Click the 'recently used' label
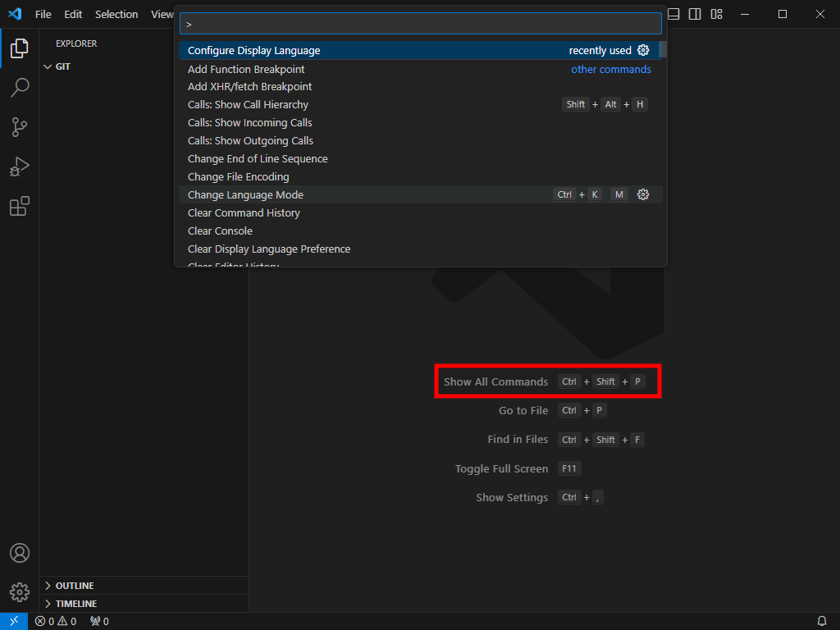This screenshot has width=840, height=630. click(600, 50)
